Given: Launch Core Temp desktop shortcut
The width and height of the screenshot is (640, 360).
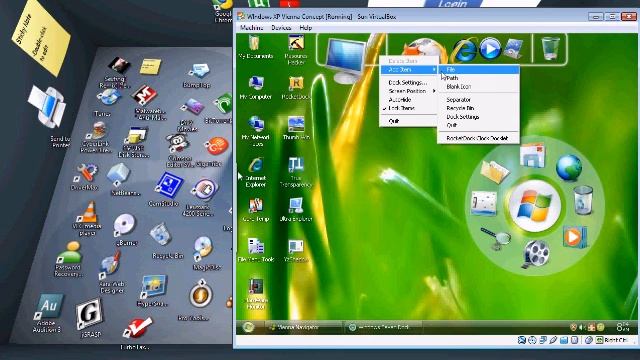Looking at the screenshot, I should click(x=256, y=206).
